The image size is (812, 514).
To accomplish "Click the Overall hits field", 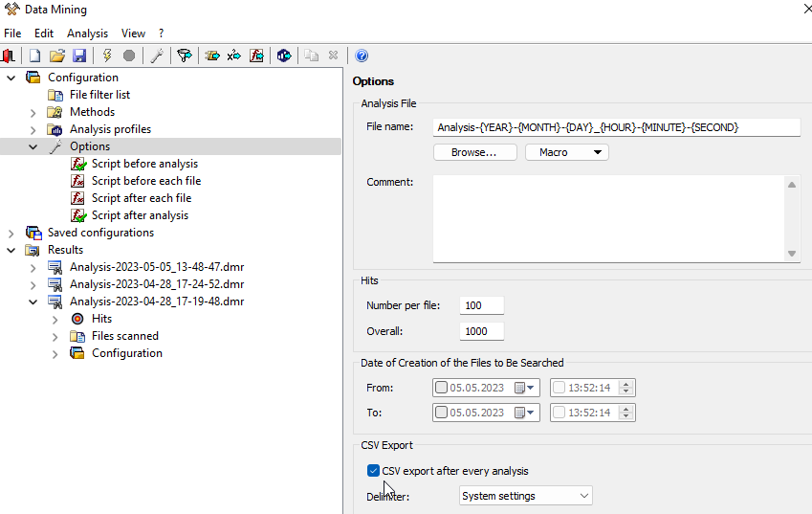I will (x=482, y=331).
